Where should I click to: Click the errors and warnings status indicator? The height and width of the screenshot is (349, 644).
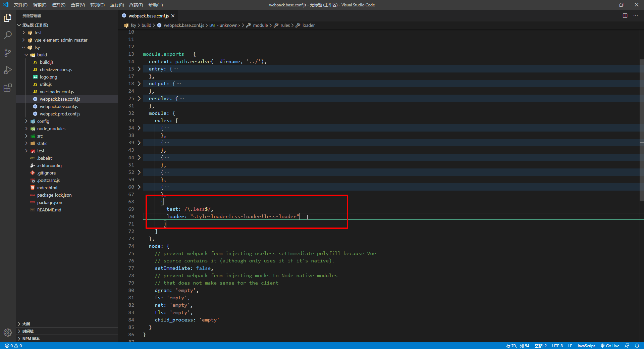(x=13, y=346)
